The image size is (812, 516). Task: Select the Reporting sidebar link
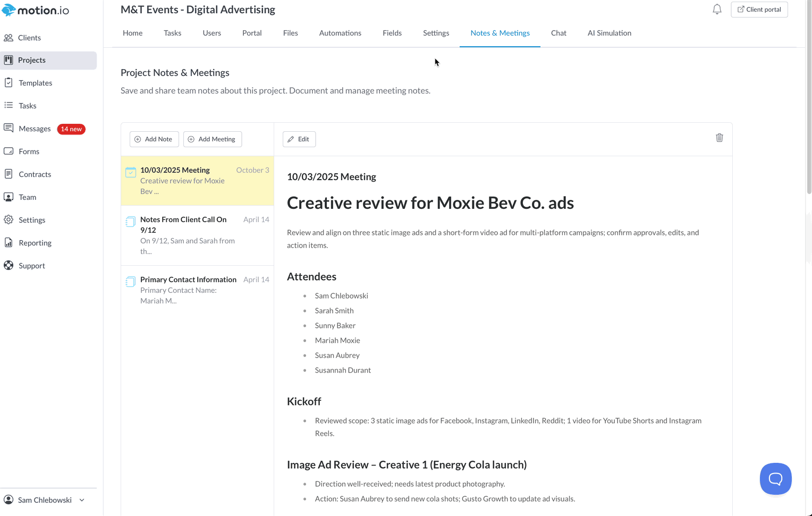tap(35, 243)
